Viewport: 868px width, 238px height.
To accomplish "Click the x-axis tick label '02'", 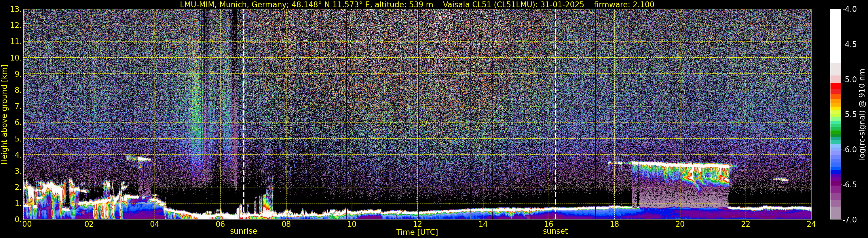I will [89, 224].
